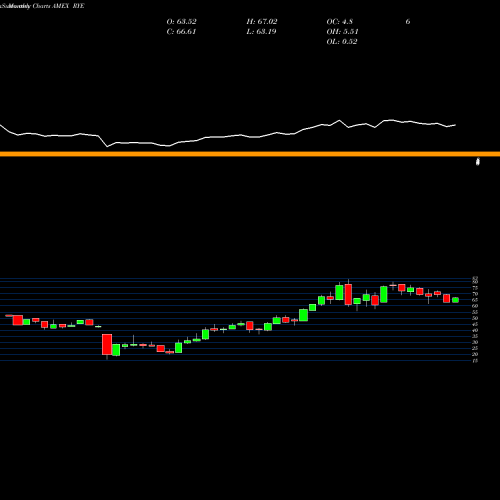Select the tallest red candle reaching above 75

point(348,294)
